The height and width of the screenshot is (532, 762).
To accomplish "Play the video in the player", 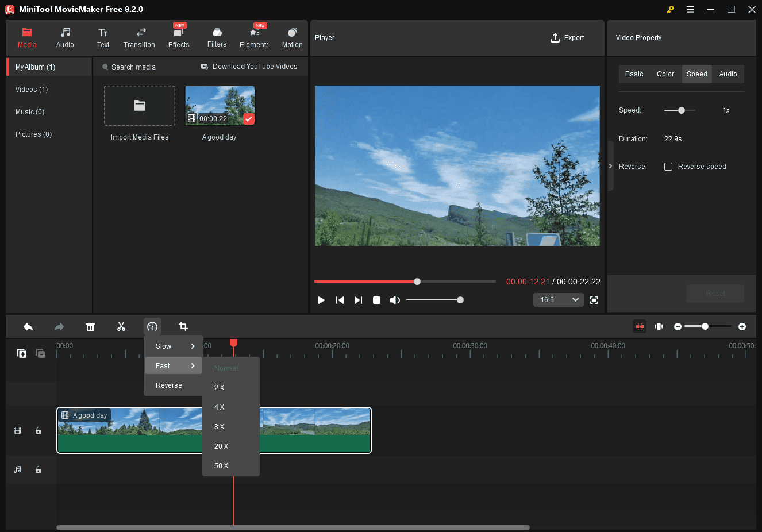I will [321, 300].
